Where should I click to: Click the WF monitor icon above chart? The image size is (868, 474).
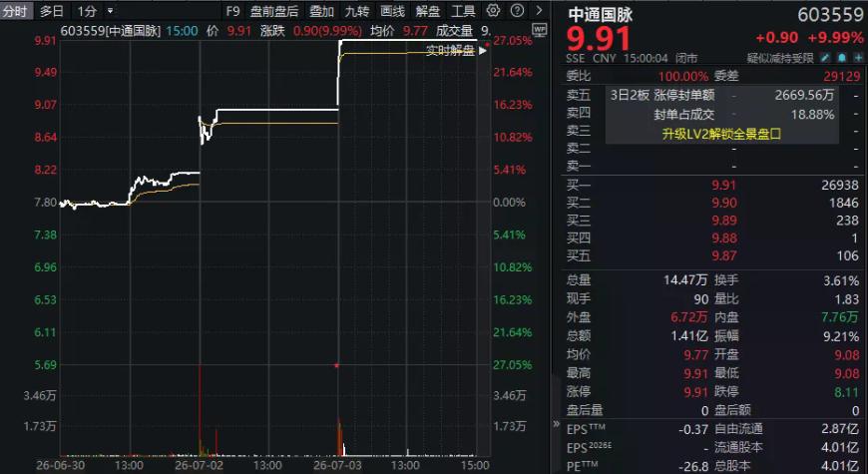[539, 30]
